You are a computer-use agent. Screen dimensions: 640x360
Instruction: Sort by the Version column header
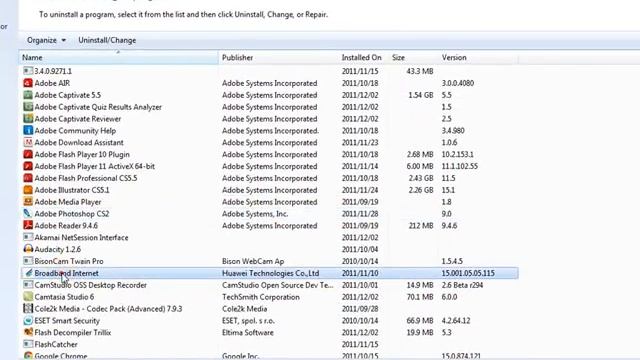(x=478, y=58)
